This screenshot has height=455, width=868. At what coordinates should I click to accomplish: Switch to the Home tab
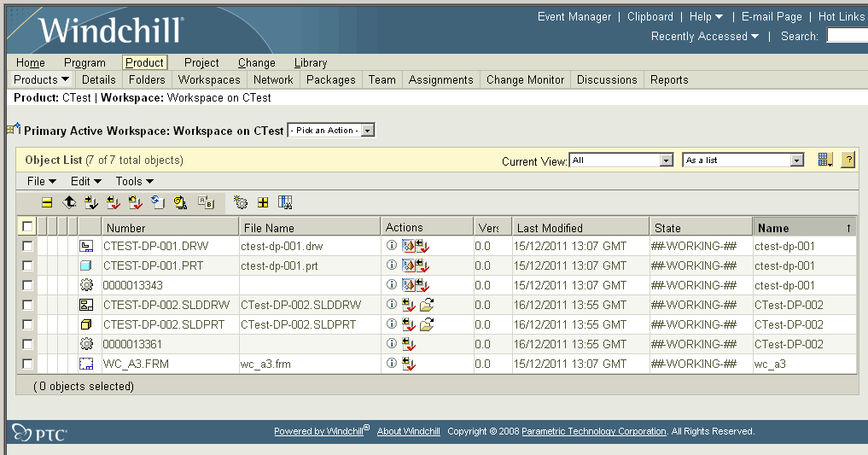[x=31, y=62]
